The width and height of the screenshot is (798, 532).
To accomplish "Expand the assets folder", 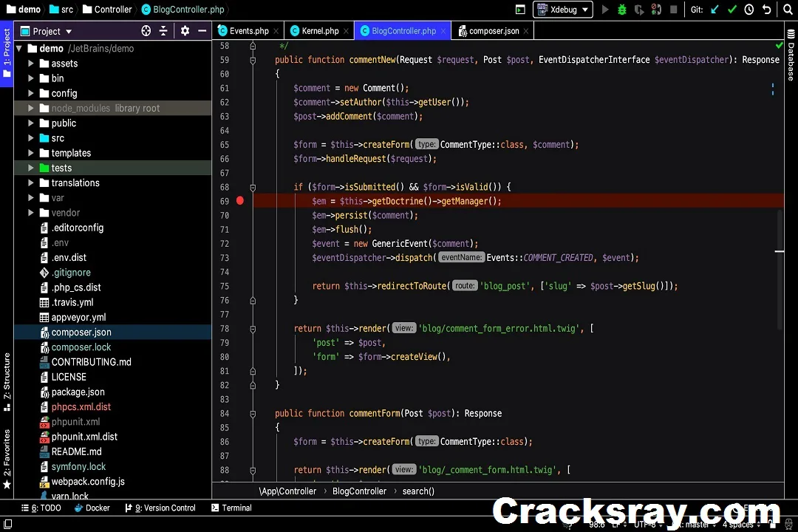I will pyautogui.click(x=30, y=63).
